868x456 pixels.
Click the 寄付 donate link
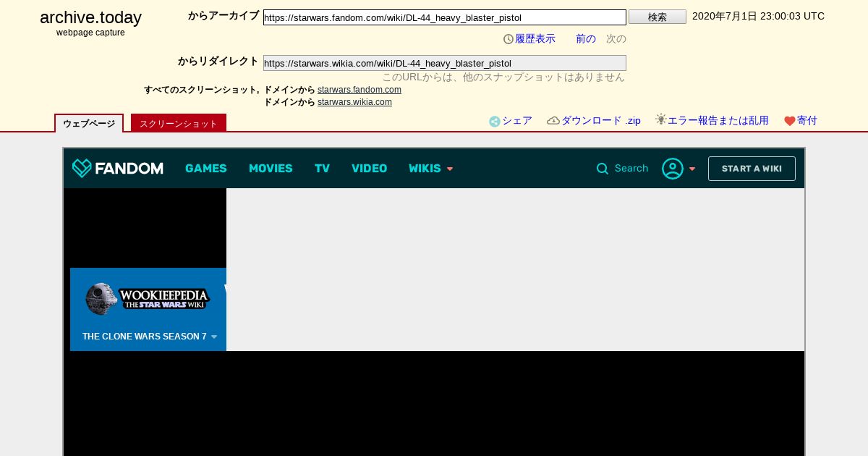(x=807, y=121)
